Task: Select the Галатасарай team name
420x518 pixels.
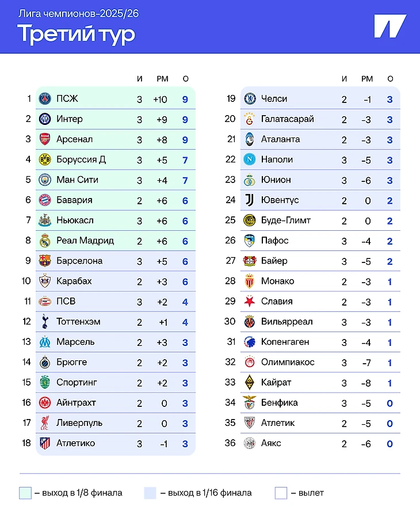Action: coord(287,119)
